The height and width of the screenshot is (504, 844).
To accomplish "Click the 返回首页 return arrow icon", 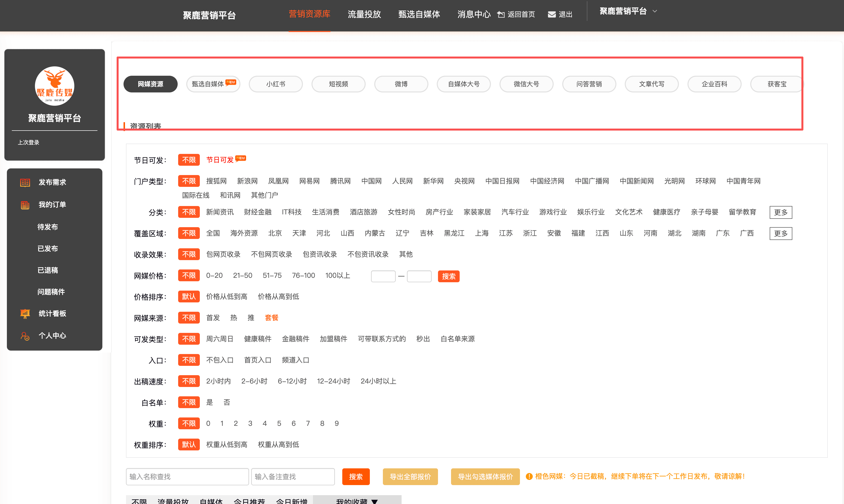I will [501, 14].
